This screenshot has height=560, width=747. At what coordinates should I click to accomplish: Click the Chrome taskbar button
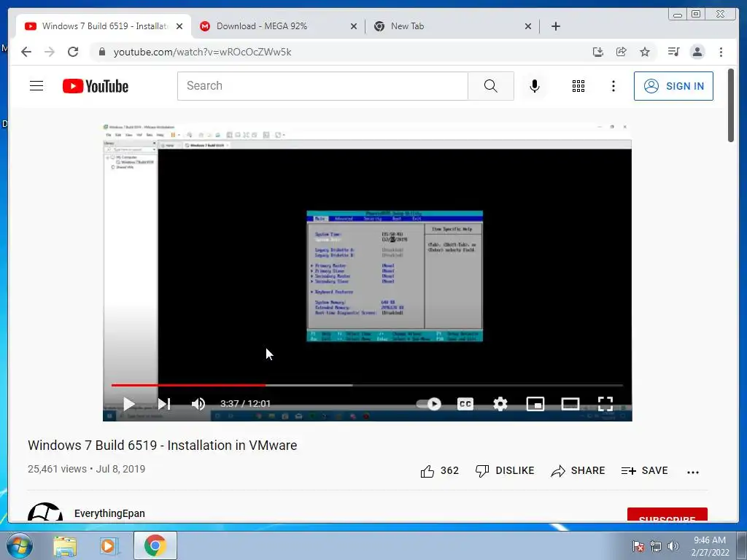pyautogui.click(x=155, y=545)
